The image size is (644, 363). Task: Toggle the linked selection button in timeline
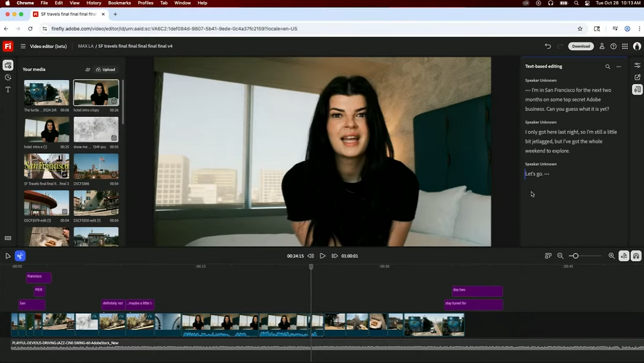[x=624, y=256]
